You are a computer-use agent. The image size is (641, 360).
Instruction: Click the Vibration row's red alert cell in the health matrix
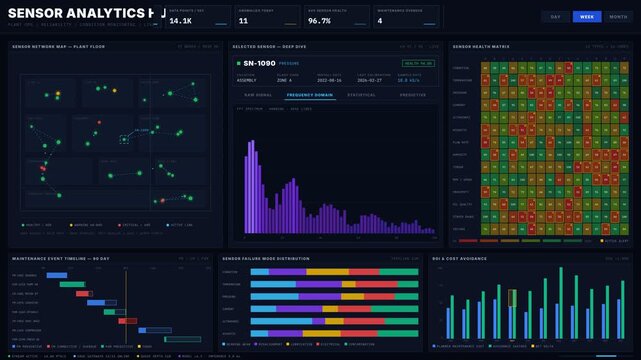569,67
